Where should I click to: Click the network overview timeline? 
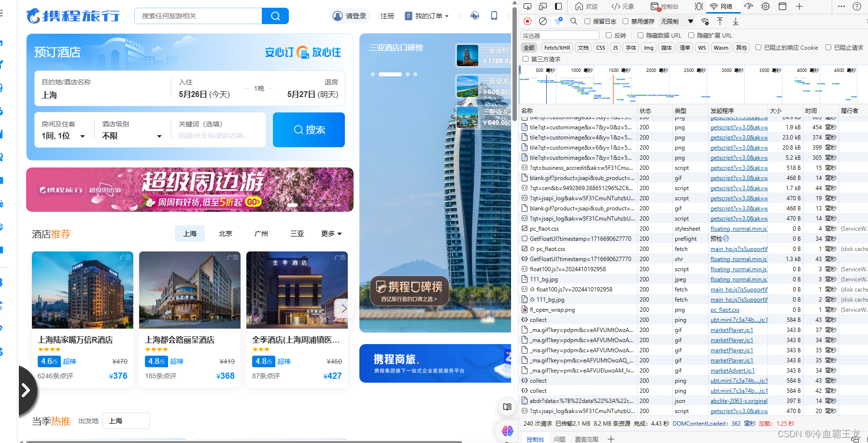(x=692, y=84)
